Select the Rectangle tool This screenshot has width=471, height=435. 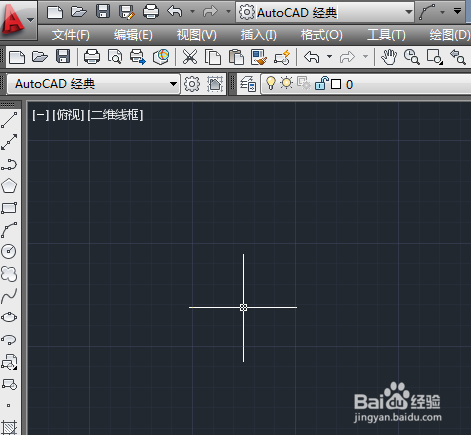[9, 208]
